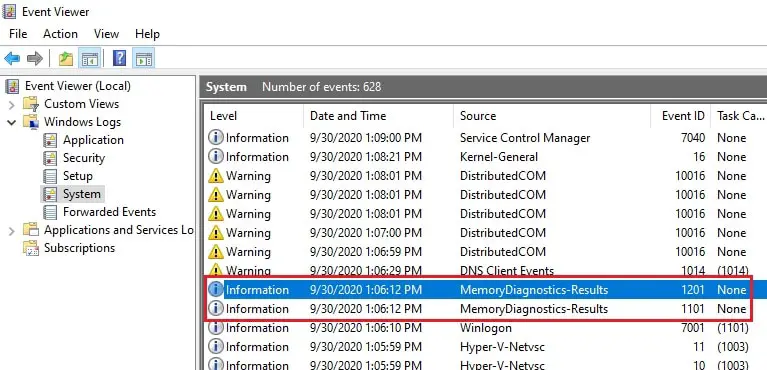Select MemoryDiagnostics-Results source in event 1201 row
This screenshot has width=767, height=370.
click(534, 290)
